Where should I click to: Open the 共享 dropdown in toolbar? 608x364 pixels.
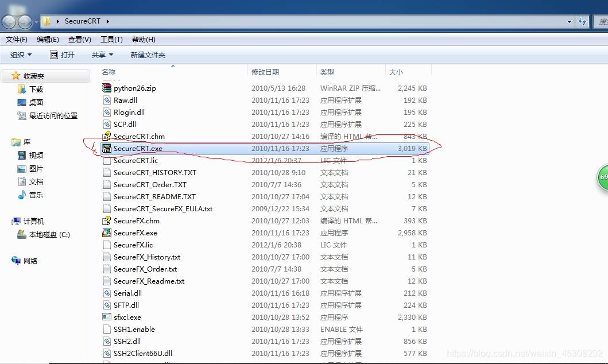click(102, 55)
